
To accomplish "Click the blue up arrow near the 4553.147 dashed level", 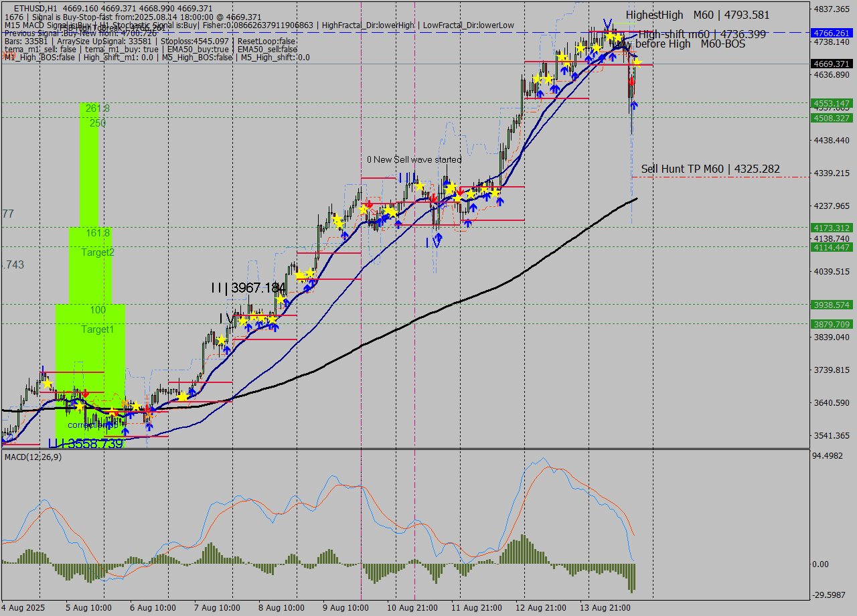I will 635,104.
